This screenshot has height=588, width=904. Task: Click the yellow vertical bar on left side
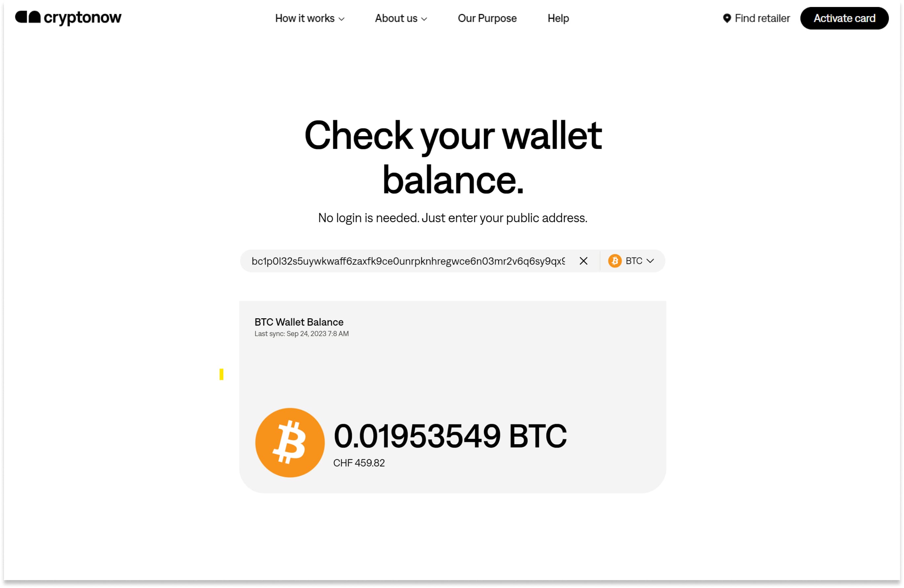click(x=221, y=374)
